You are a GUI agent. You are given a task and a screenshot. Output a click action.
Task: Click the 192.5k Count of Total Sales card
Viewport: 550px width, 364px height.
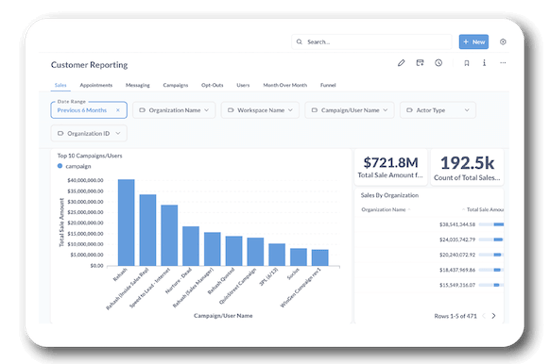[x=467, y=167]
